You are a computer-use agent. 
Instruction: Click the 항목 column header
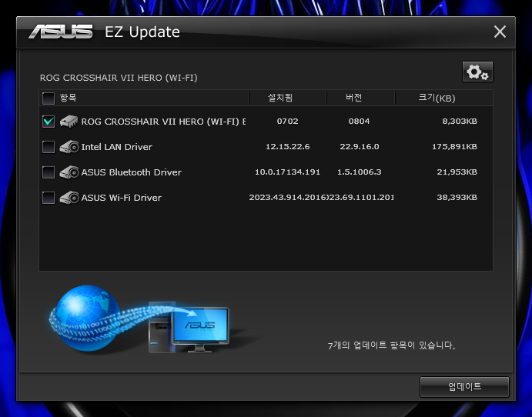click(x=69, y=98)
